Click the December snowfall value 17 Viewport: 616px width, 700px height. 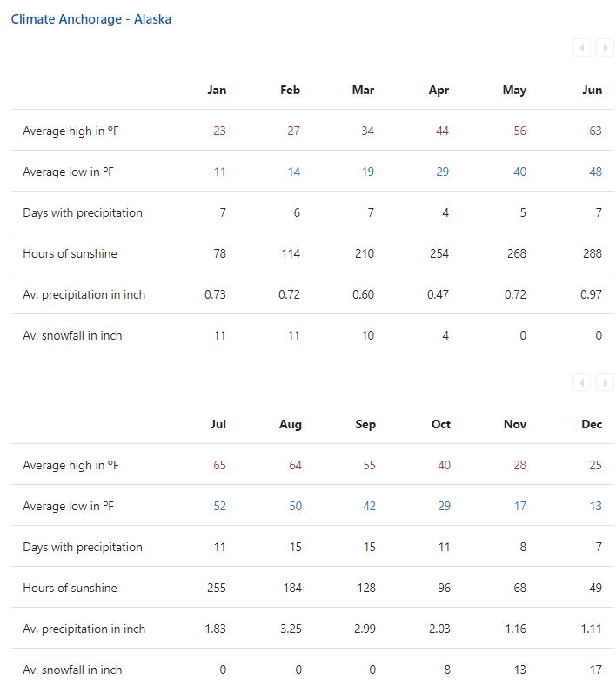pos(595,670)
